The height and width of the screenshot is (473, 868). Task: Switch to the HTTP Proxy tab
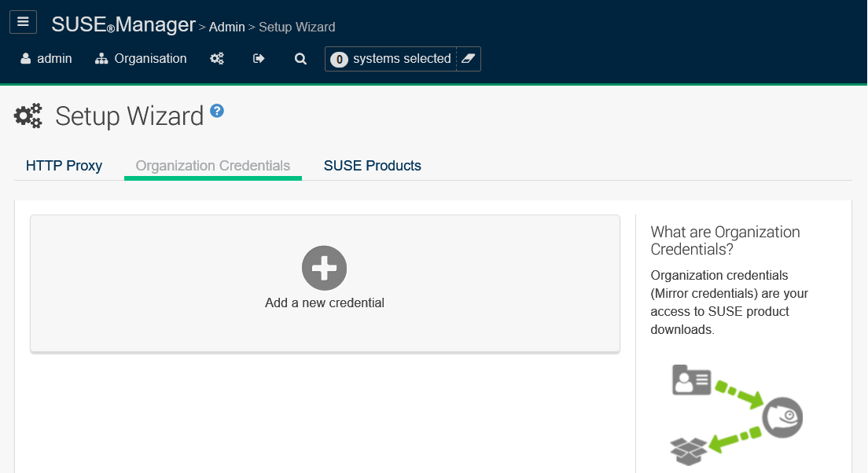coord(64,166)
